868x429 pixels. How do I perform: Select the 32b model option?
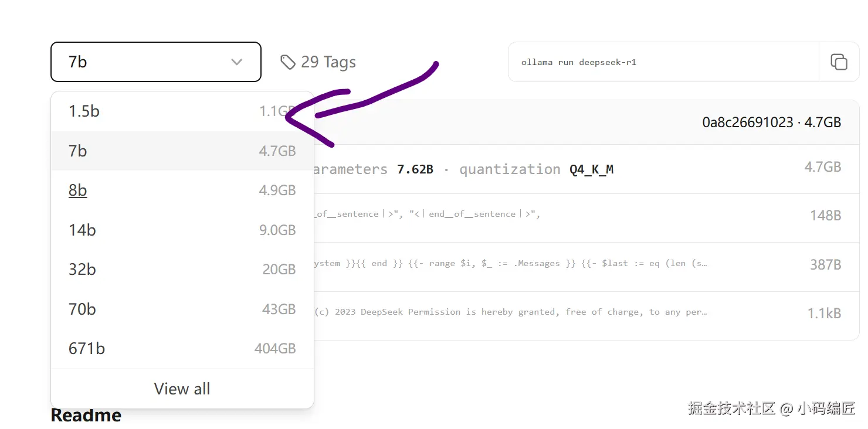click(182, 270)
